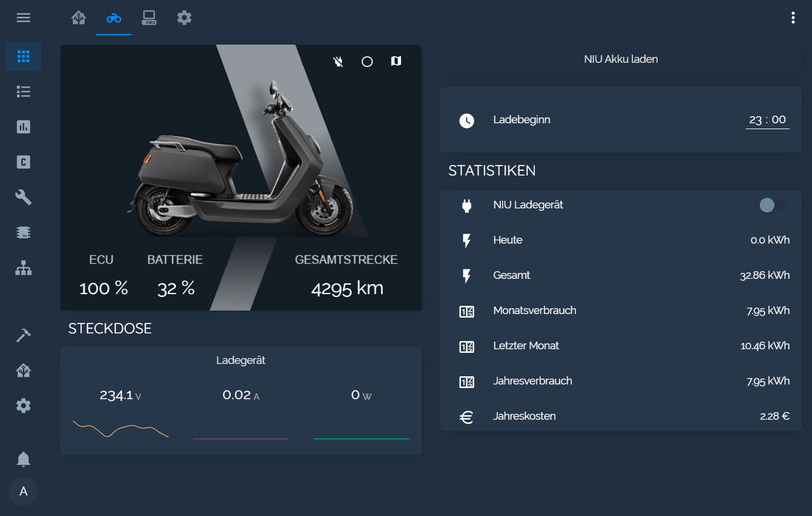Click the ECU 100 % value
Viewport: 812px width, 516px height.
point(103,288)
